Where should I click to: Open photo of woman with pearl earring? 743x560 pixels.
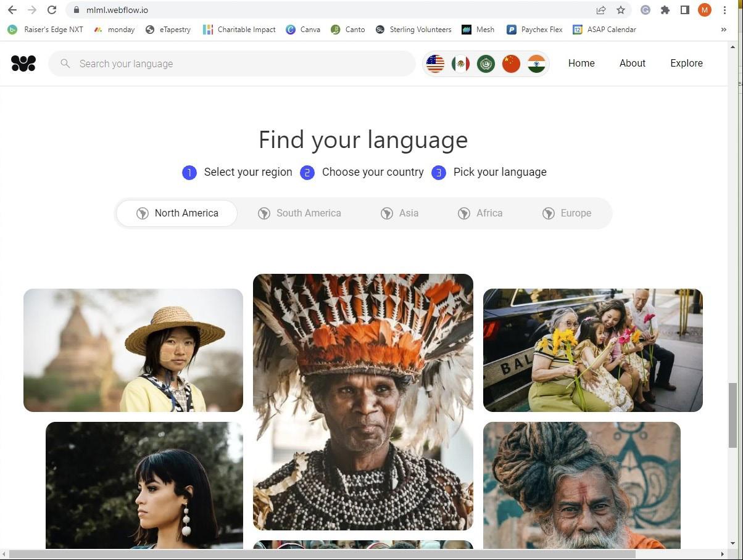[144, 485]
